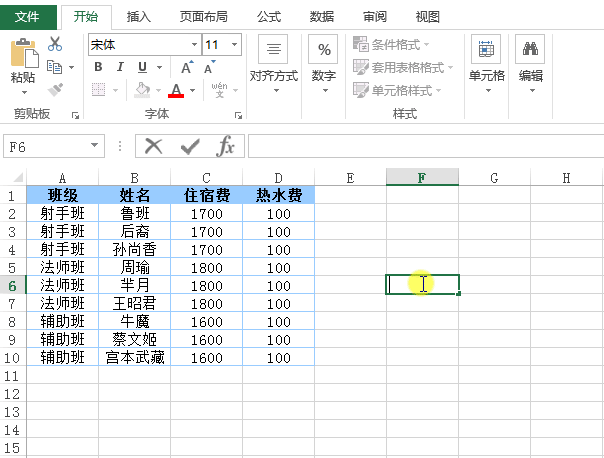Viewport: 604px width, 458px height.
Task: Select column H header
Action: (566, 178)
